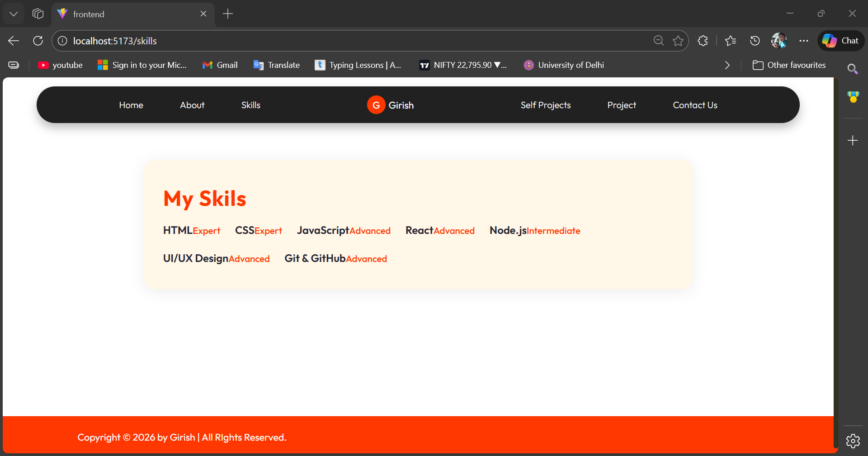
Task: Expand the tab search dropdown chevron
Action: [x=14, y=14]
